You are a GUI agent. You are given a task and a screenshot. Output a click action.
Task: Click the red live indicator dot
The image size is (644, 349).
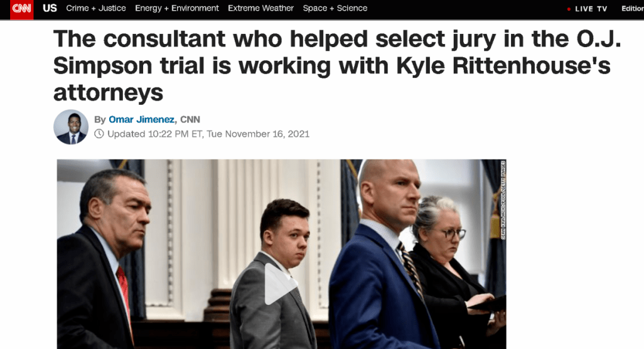pyautogui.click(x=569, y=9)
